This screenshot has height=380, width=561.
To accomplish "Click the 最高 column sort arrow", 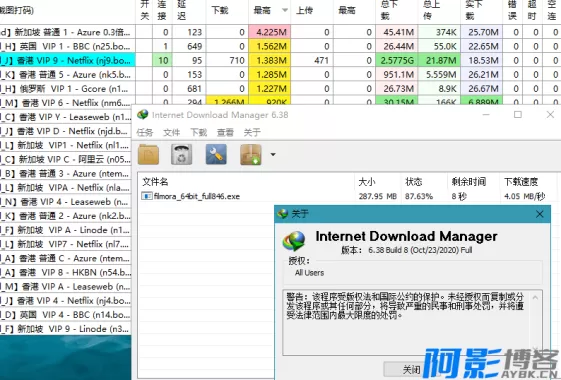I will (285, 10).
